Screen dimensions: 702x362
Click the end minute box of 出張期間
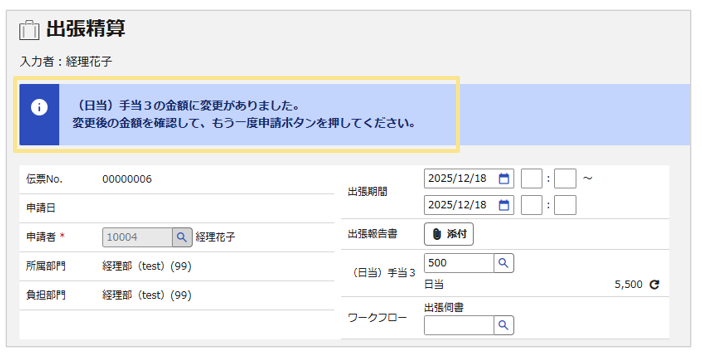coord(565,205)
